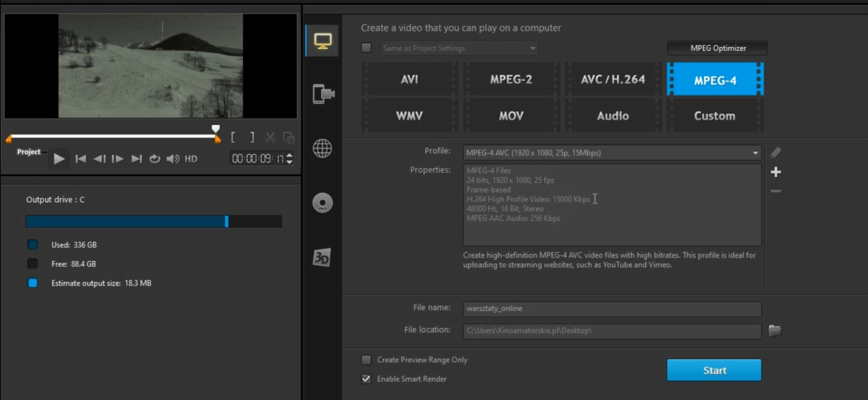Screen dimensions: 868x400
Task: Increase timecode with the up stepper arrow
Action: [x=289, y=155]
